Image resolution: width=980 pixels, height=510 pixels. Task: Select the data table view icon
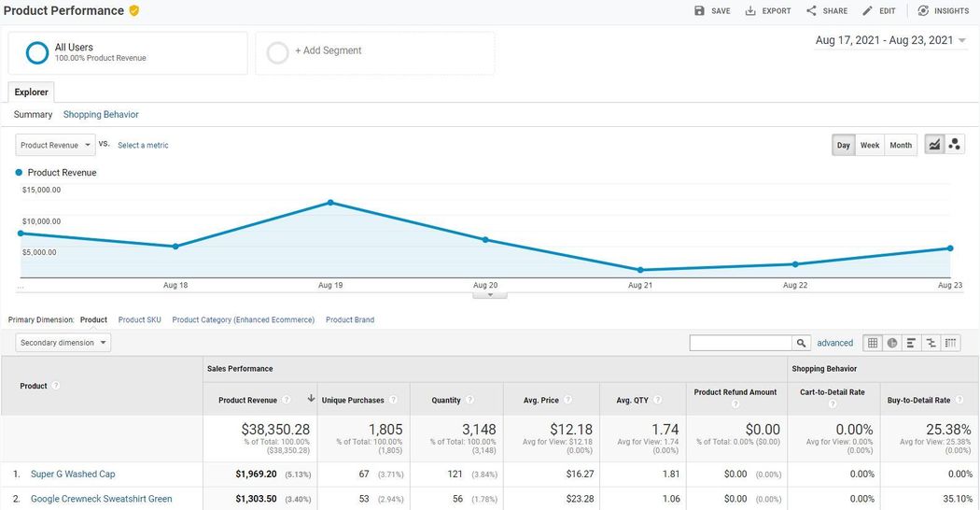click(x=873, y=343)
